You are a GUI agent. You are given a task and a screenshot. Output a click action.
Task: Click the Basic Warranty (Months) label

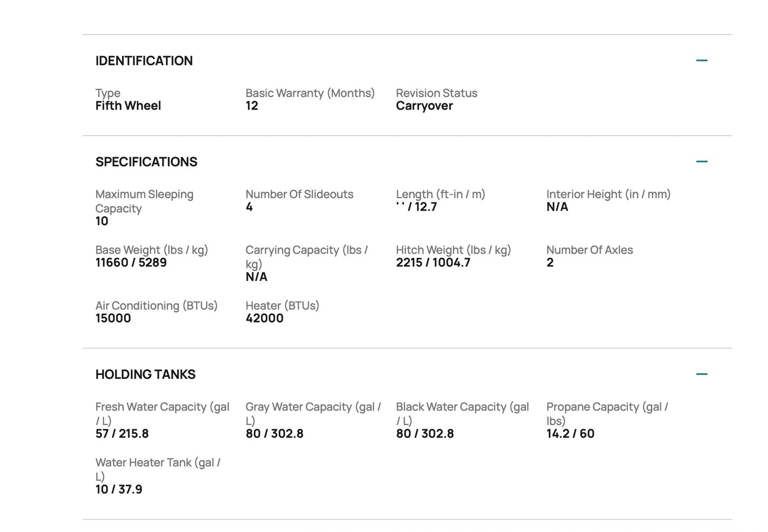[310, 93]
